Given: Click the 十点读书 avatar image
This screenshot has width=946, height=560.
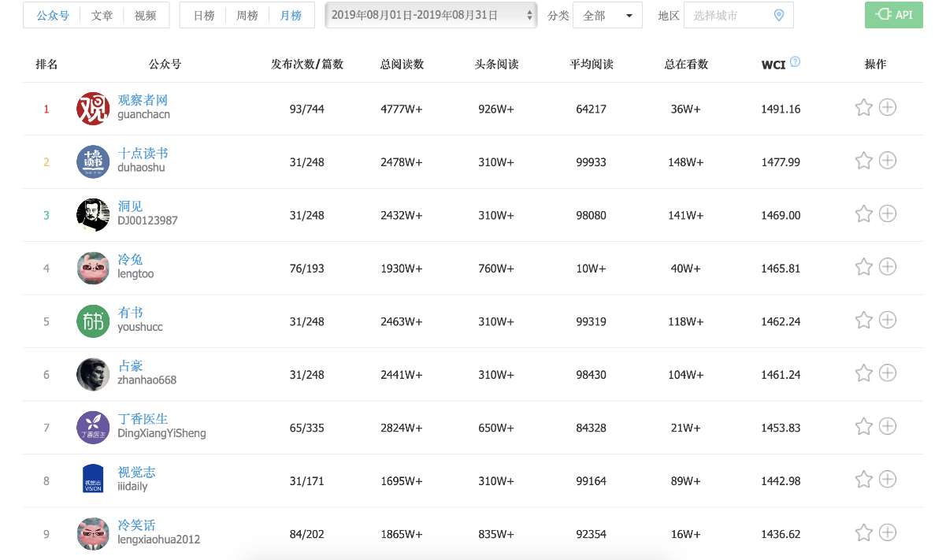Looking at the screenshot, I should [93, 161].
